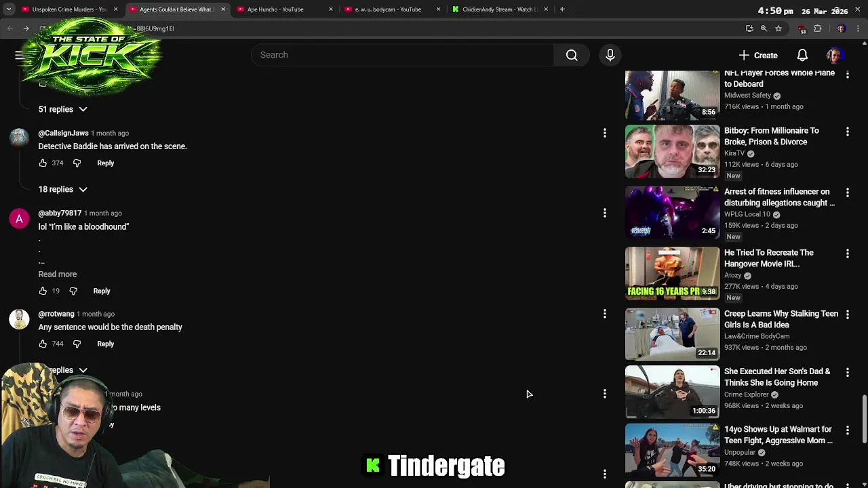Open 14yo Shows Up at Walmart thumbnail
Screen dimensions: 868x488
point(672,450)
